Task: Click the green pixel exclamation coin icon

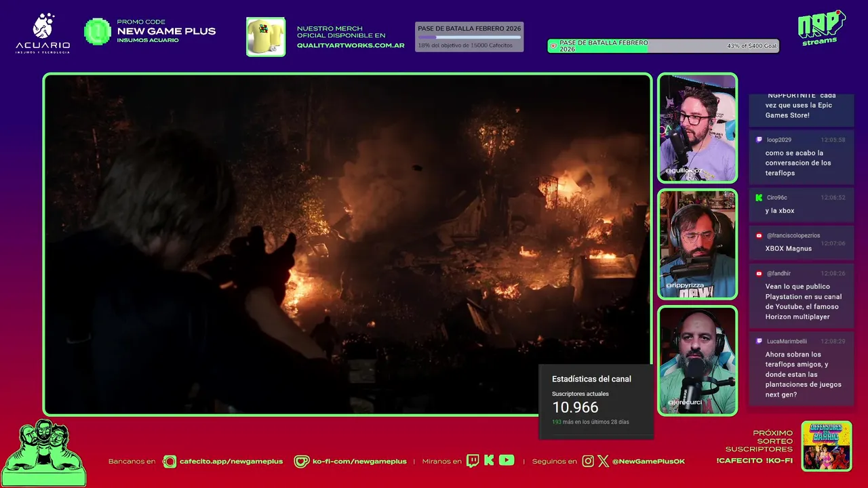Action: coord(97,31)
